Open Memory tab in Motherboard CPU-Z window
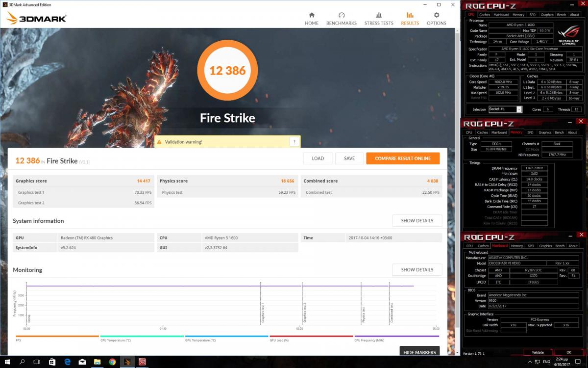The height and width of the screenshot is (368, 588). pyautogui.click(x=517, y=246)
